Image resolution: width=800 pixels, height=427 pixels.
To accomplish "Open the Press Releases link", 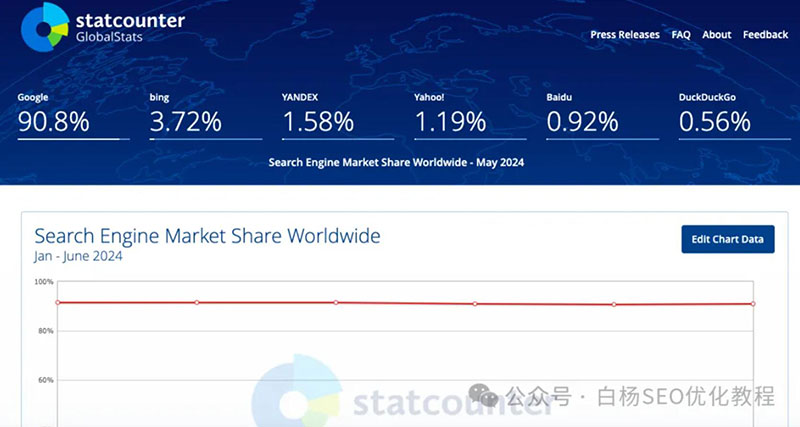I will [624, 35].
